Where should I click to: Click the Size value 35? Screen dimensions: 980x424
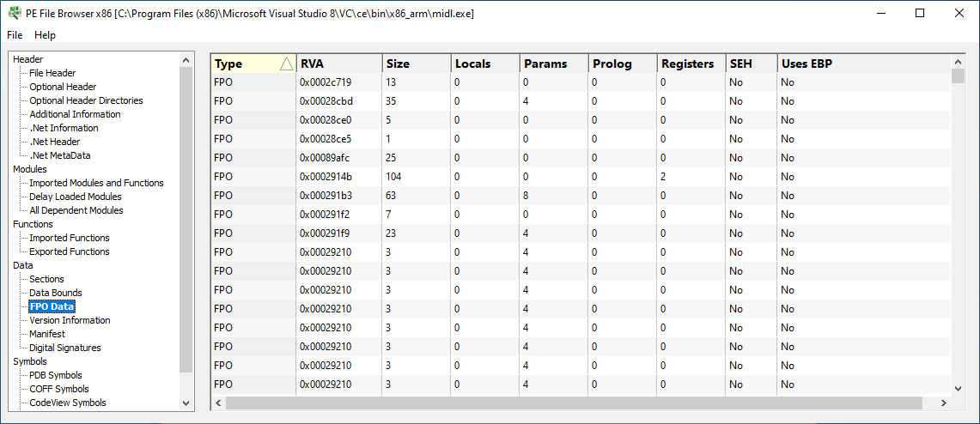tap(392, 101)
